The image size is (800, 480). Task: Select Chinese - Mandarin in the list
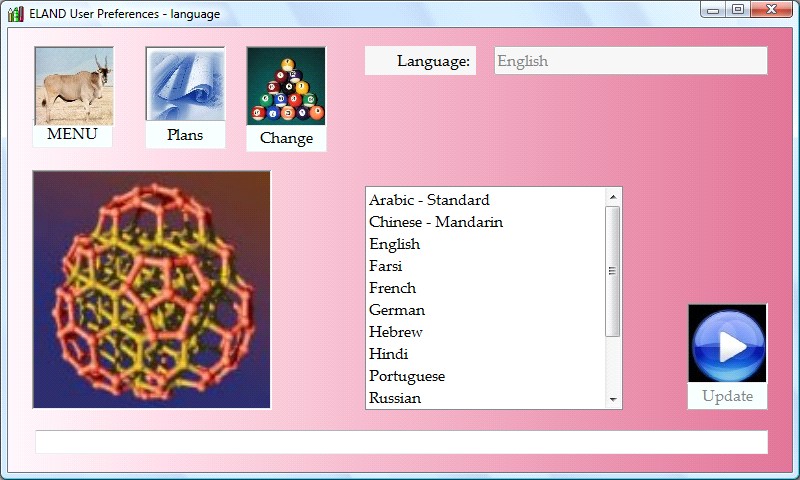pyautogui.click(x=435, y=222)
